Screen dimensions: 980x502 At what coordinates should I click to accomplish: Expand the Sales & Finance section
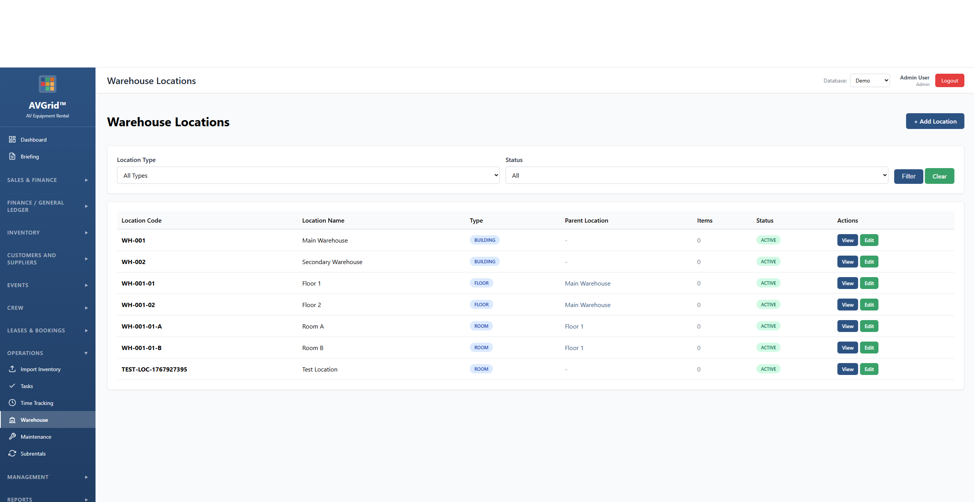point(48,180)
